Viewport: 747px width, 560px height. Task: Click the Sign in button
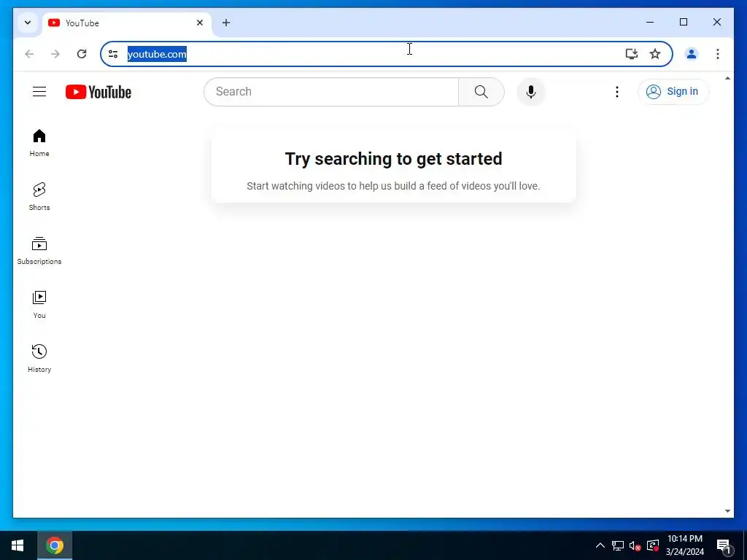673,91
